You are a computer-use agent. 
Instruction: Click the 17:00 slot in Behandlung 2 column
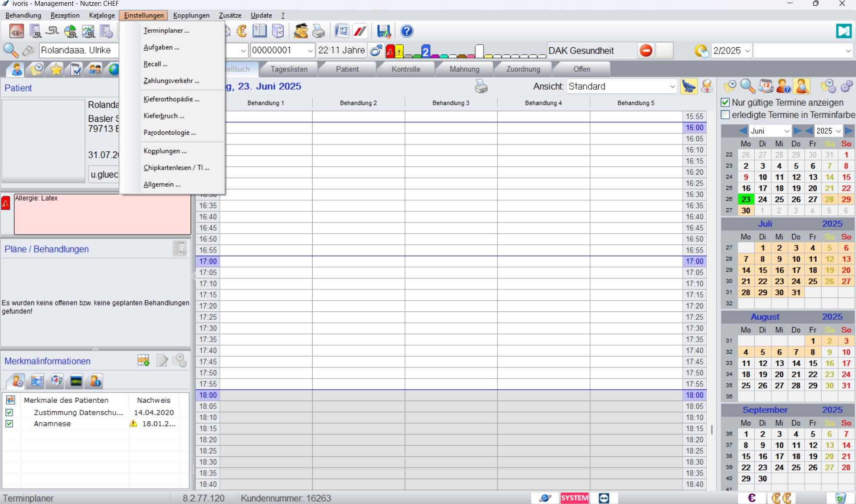[x=358, y=261]
